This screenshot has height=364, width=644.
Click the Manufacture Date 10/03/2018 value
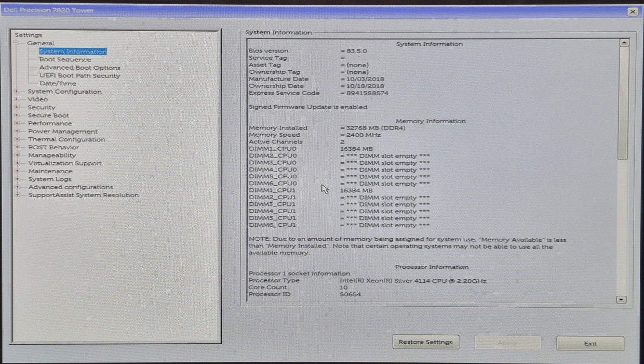pyautogui.click(x=365, y=79)
